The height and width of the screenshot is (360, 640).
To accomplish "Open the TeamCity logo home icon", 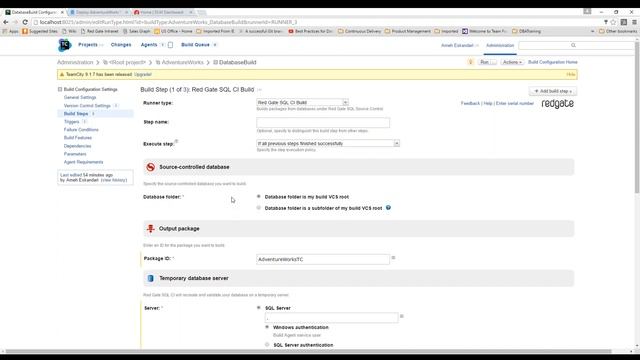I will point(64,45).
